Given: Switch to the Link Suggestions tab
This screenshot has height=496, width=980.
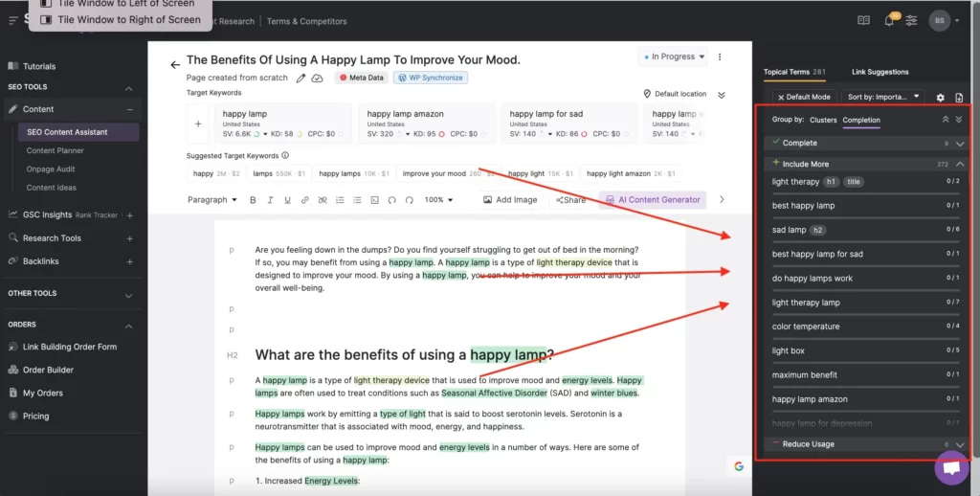Looking at the screenshot, I should pyautogui.click(x=880, y=72).
